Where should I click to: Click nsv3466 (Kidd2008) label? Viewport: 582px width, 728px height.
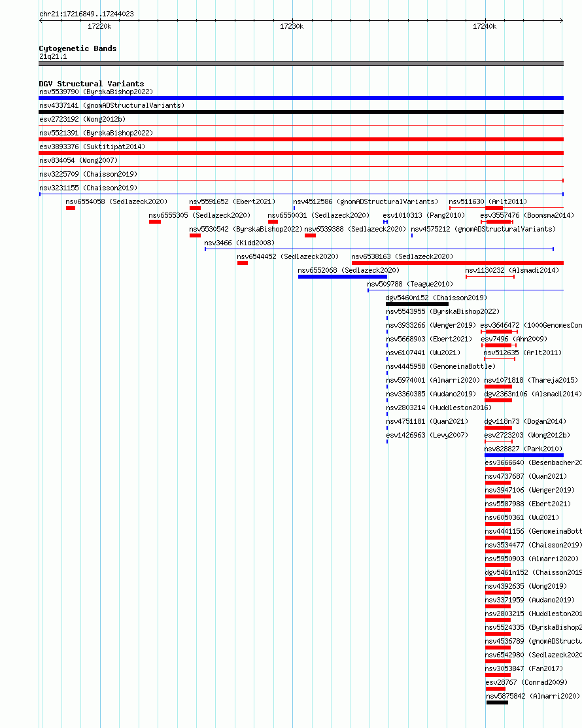239,243
